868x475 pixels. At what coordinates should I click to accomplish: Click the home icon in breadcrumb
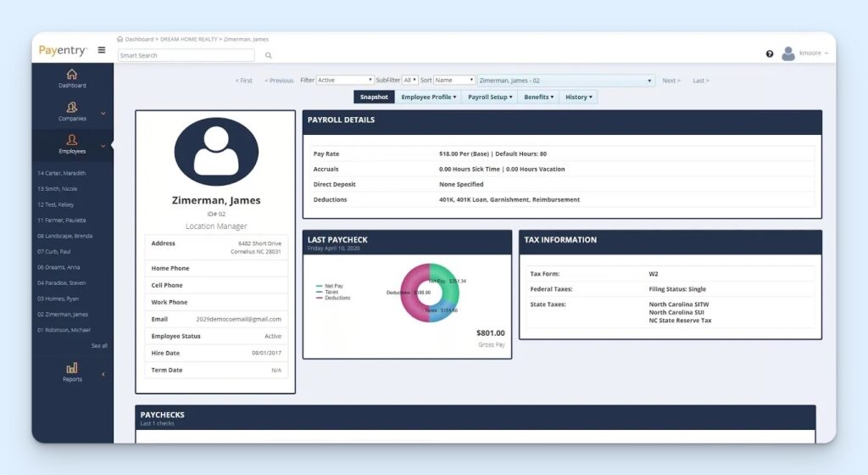pos(120,39)
